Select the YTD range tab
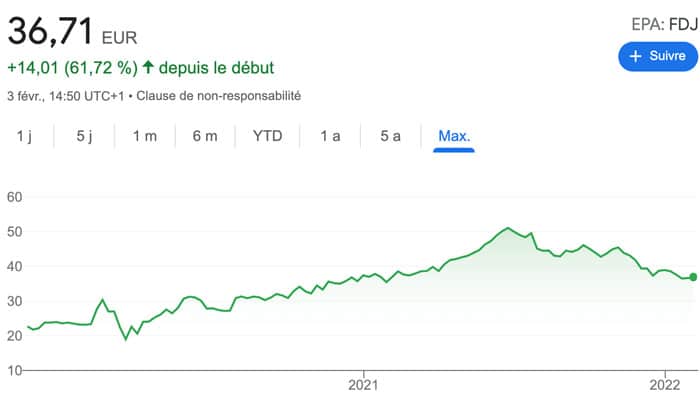This screenshot has height=403, width=700. 267,136
